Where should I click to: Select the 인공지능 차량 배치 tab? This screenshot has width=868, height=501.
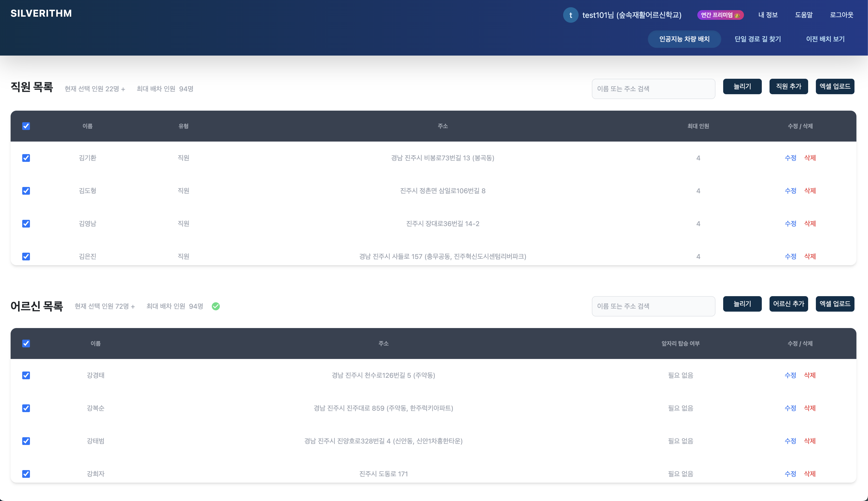[x=684, y=39]
